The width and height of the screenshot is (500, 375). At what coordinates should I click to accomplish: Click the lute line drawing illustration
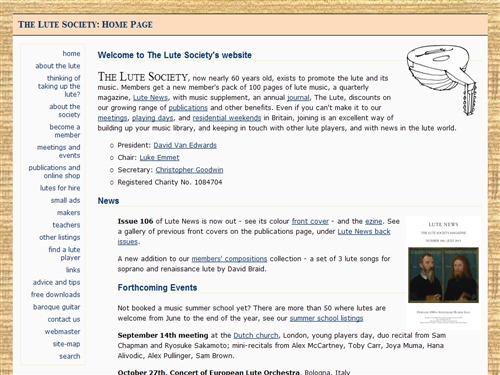click(x=441, y=80)
